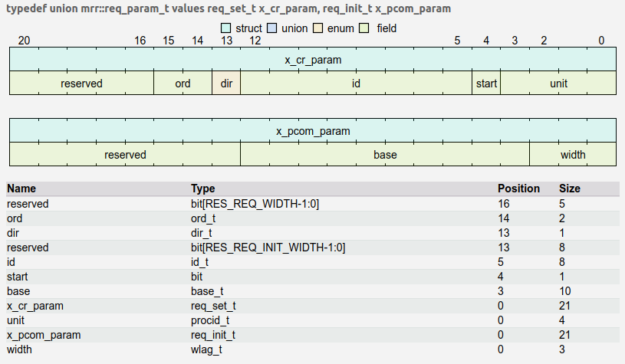The width and height of the screenshot is (625, 364).
Task: Click the 'base' field cell in diagram
Action: point(385,154)
